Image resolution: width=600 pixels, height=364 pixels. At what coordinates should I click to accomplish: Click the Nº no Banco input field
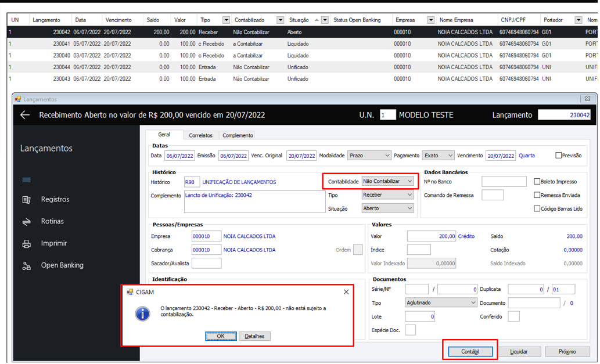point(504,182)
